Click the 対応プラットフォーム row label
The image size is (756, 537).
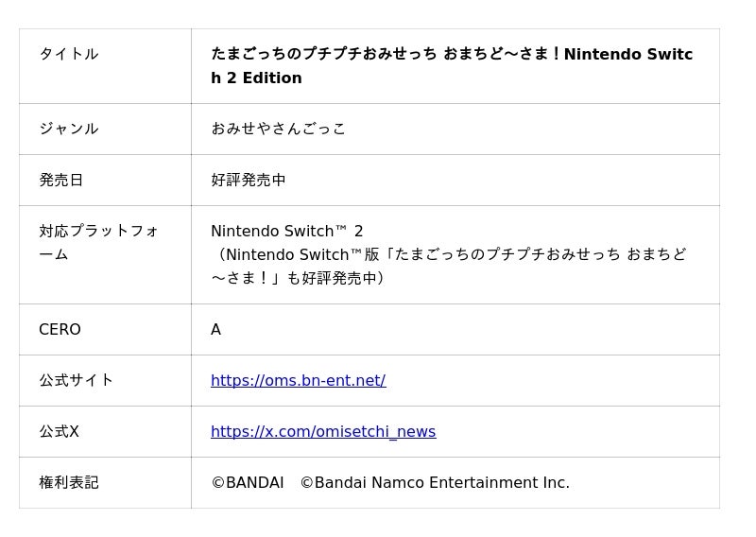pyautogui.click(x=99, y=243)
